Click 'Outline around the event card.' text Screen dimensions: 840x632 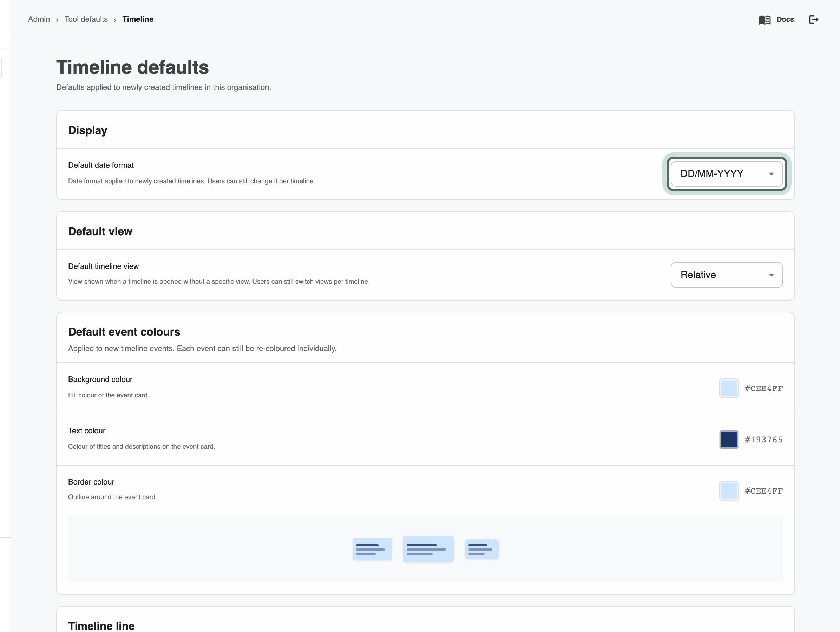coord(112,497)
